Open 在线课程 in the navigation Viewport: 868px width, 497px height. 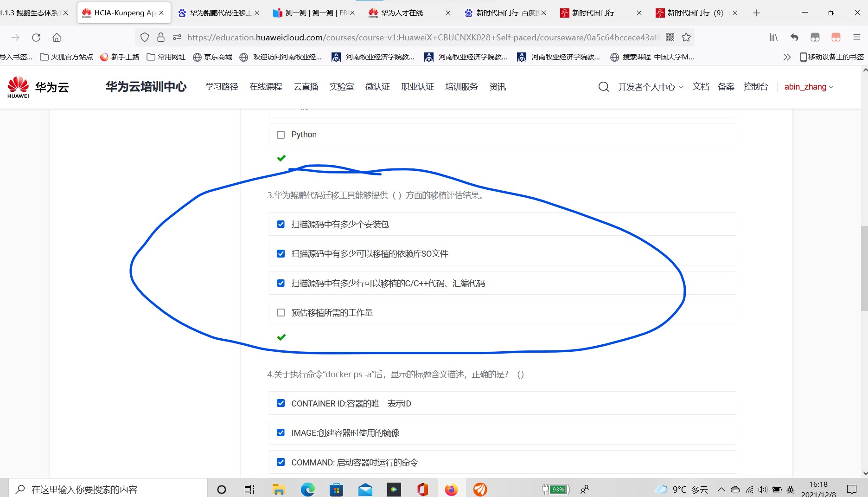(x=266, y=87)
